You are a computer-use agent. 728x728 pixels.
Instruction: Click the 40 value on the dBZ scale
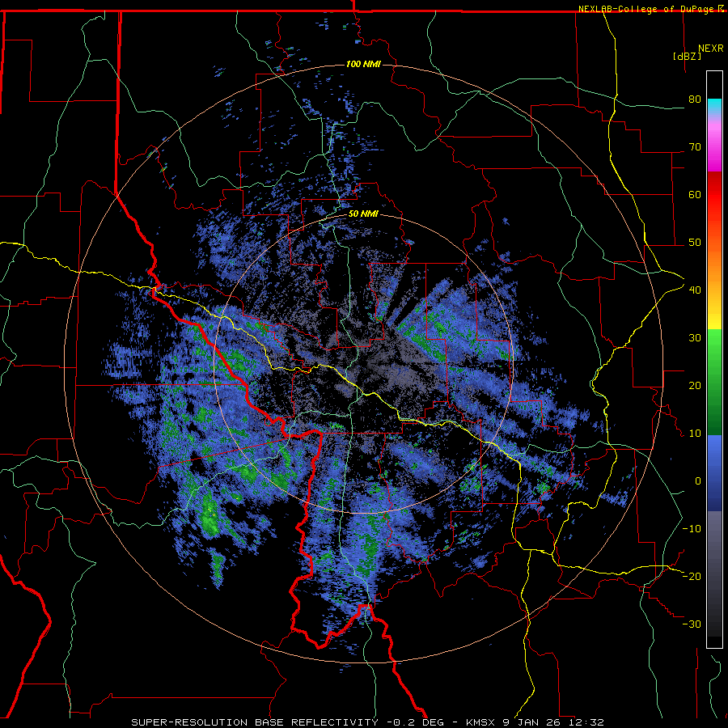(695, 290)
